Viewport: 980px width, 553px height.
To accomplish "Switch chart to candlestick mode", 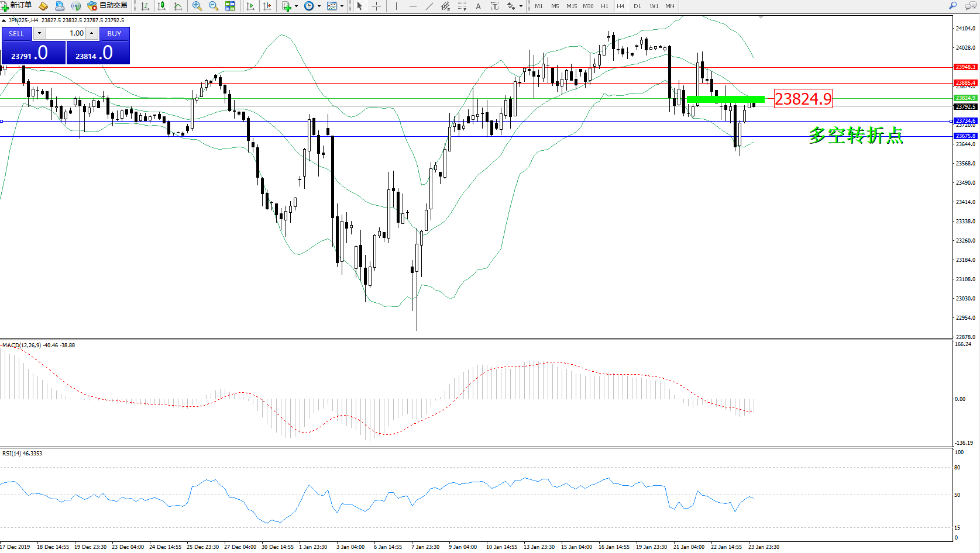I will 161,6.
